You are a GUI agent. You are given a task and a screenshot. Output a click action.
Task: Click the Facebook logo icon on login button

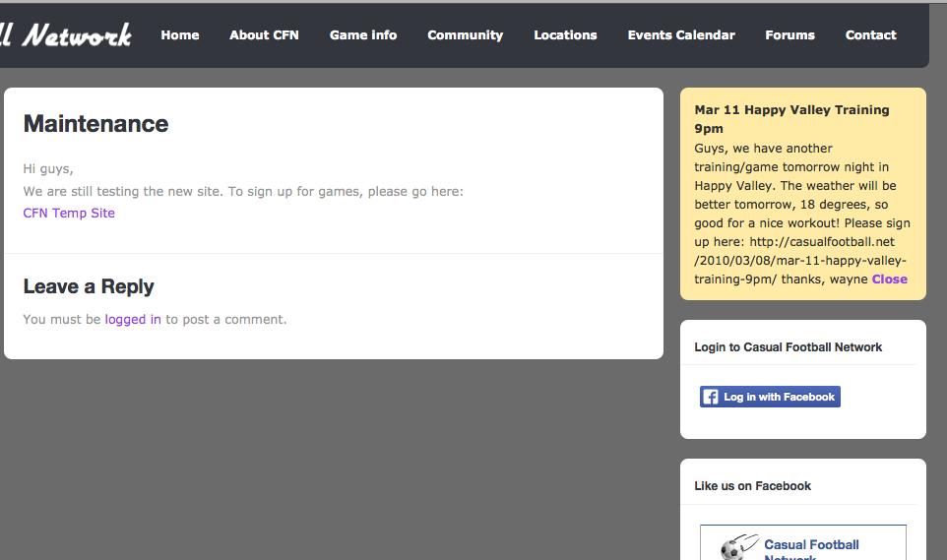pos(711,397)
